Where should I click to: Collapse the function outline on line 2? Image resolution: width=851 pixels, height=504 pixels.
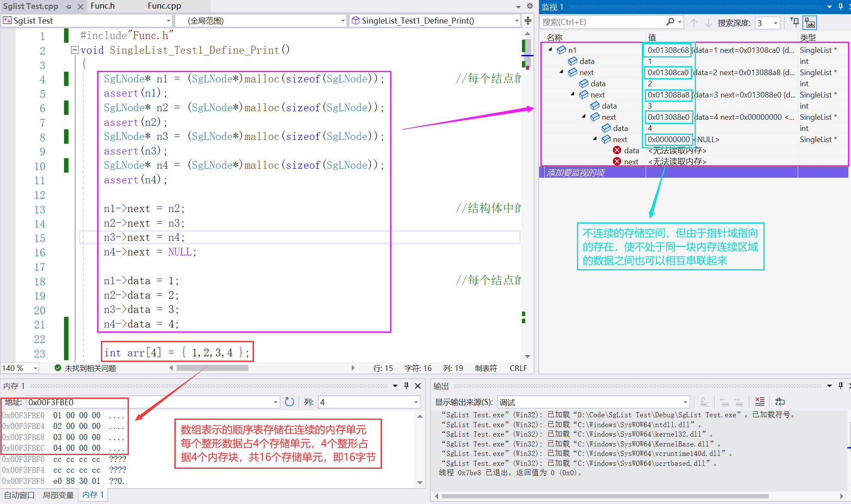75,50
